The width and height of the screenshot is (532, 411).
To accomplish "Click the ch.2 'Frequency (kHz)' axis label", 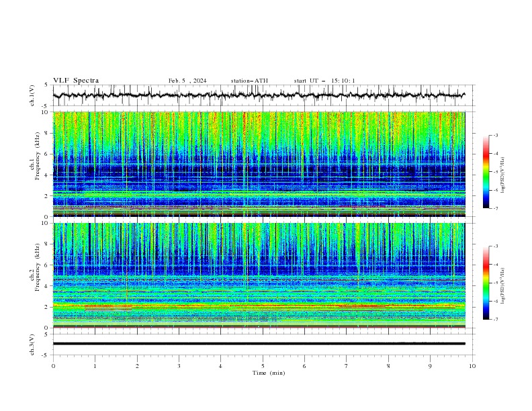I will tap(38, 267).
